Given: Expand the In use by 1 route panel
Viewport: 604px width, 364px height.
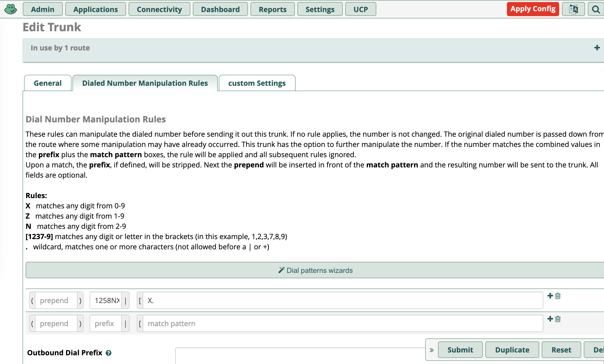Looking at the screenshot, I should (x=597, y=48).
